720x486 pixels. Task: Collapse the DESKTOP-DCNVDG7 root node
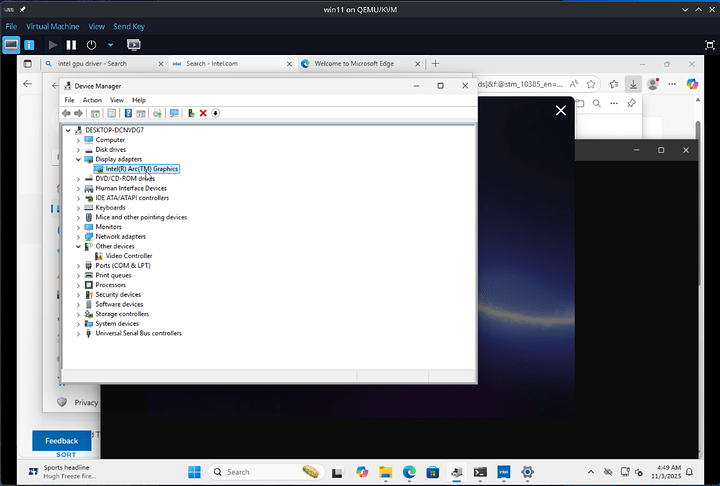coord(68,130)
